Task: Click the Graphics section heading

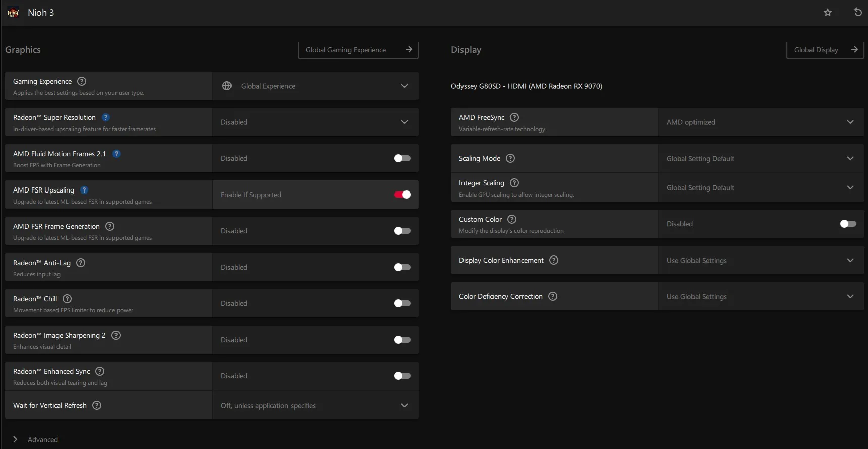Action: (x=23, y=50)
